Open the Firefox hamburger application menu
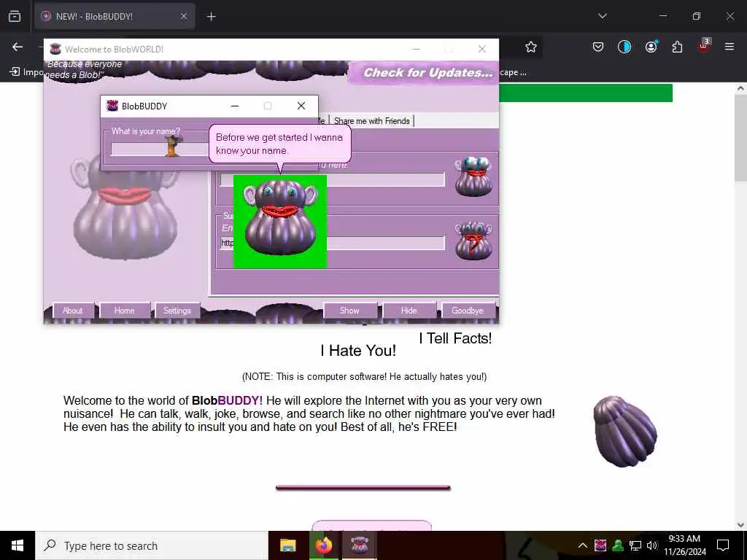The width and height of the screenshot is (747, 560). point(729,47)
